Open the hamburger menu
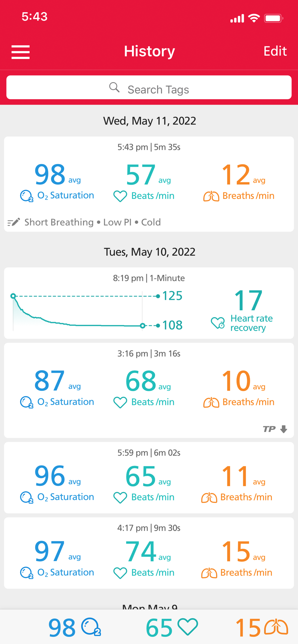Viewport: 298px width, 644px height. point(21,52)
